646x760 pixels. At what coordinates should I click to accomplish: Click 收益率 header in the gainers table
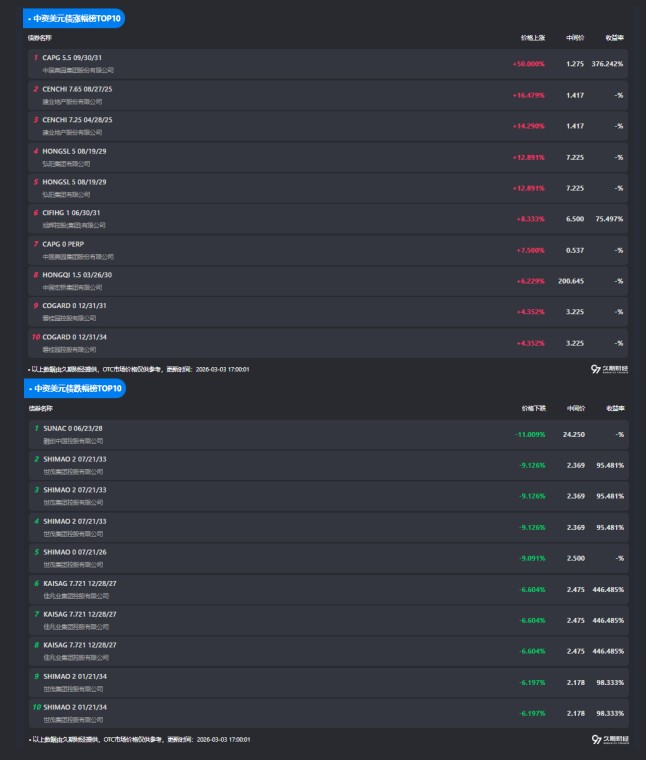point(614,38)
